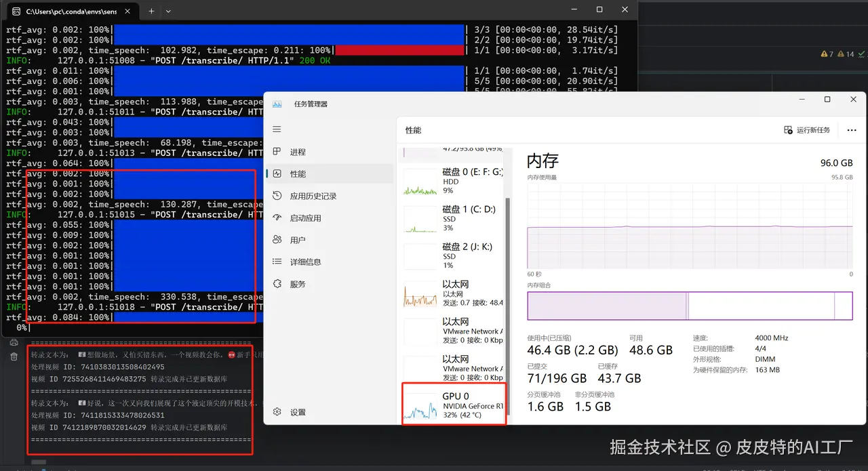Click the 48.6 GB available memory value

[651, 350]
